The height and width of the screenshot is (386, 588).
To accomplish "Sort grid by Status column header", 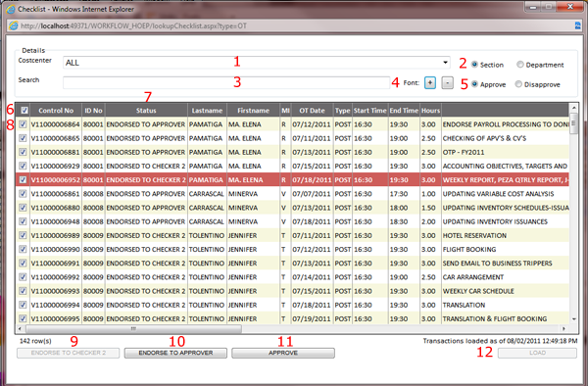I will (146, 111).
